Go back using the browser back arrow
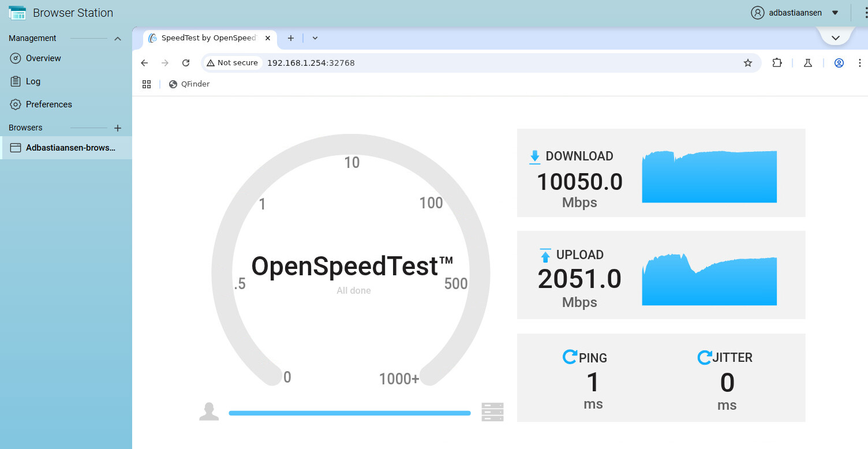The image size is (868, 449). point(145,63)
